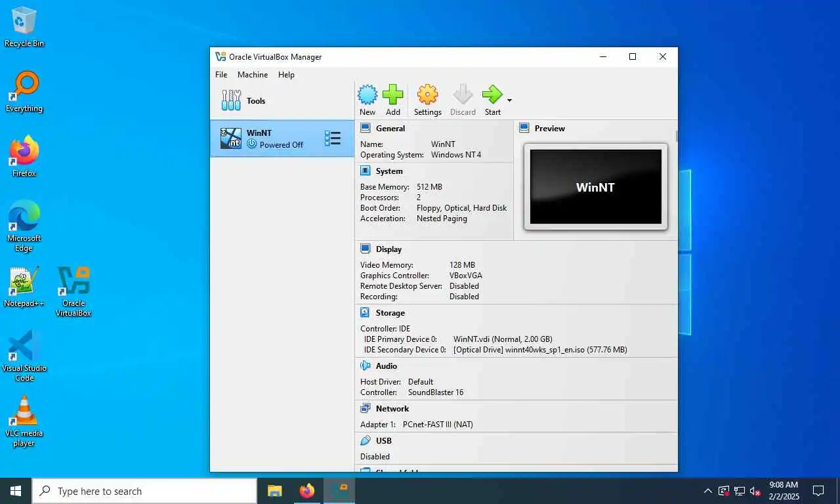Open the Storage settings header link

(390, 313)
